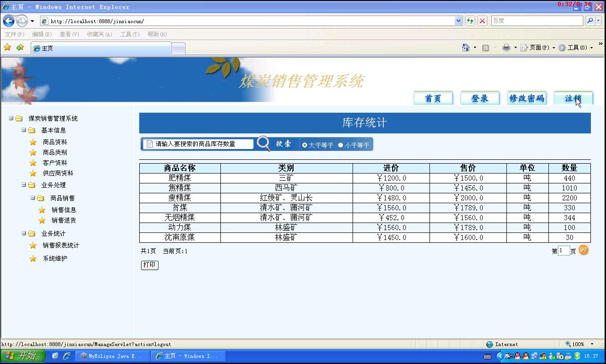
Task: Open 销售报表统计 in the sidebar tree
Action: coord(61,245)
